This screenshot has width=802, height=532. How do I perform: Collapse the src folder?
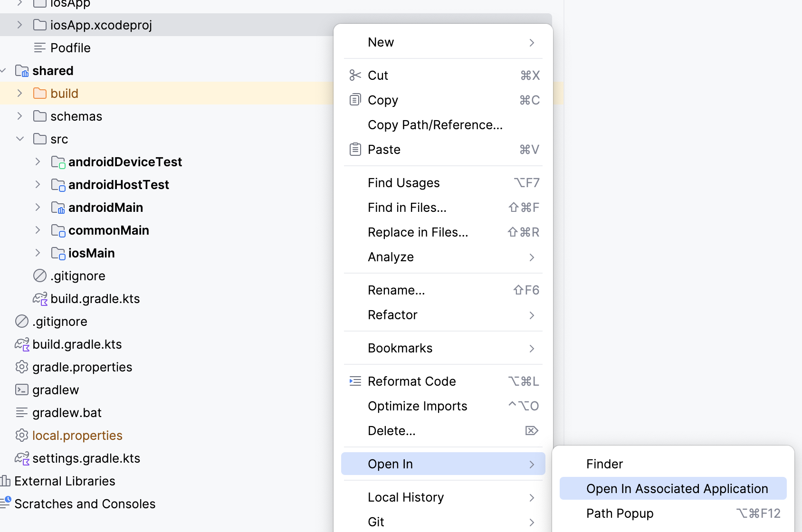(19, 139)
